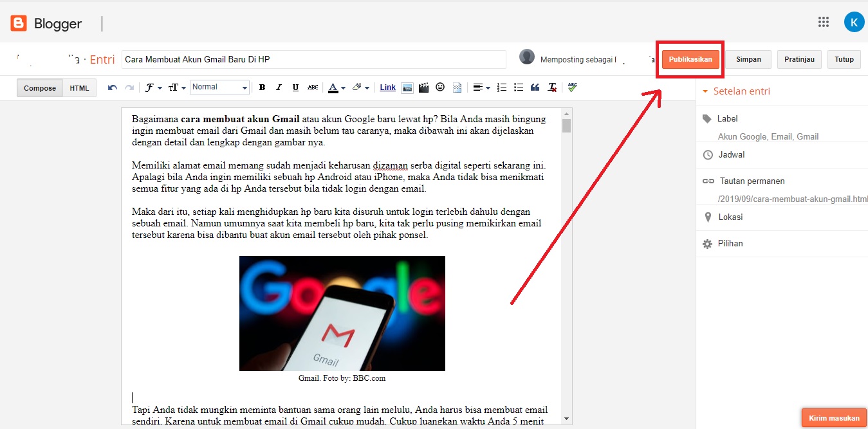Screen dimensions: 868x429
Task: Switch to Compose mode
Action: click(40, 88)
